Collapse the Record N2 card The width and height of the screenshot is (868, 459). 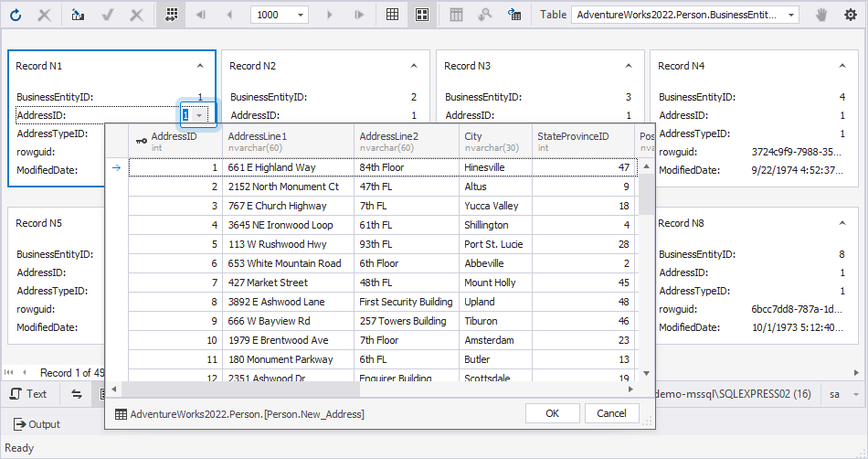tap(414, 66)
